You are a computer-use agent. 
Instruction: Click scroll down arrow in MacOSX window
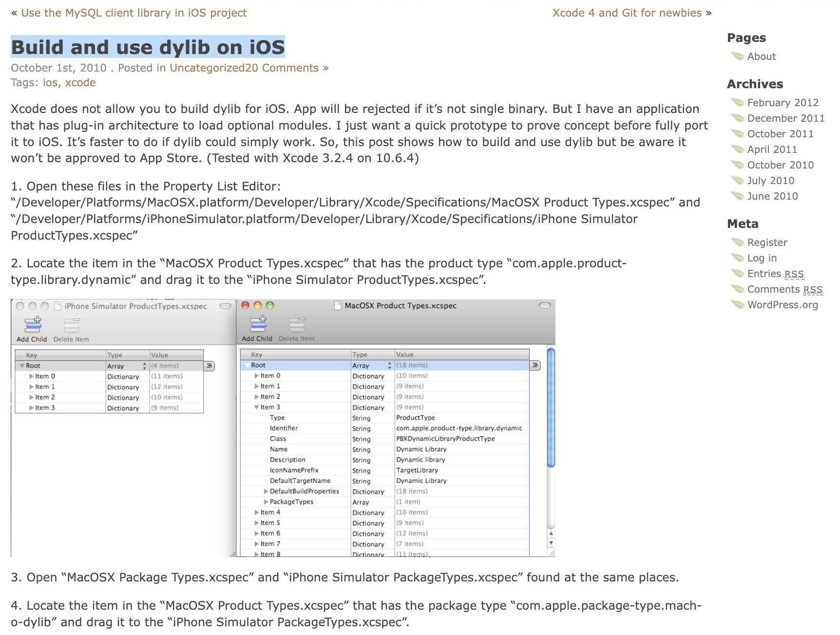(551, 543)
